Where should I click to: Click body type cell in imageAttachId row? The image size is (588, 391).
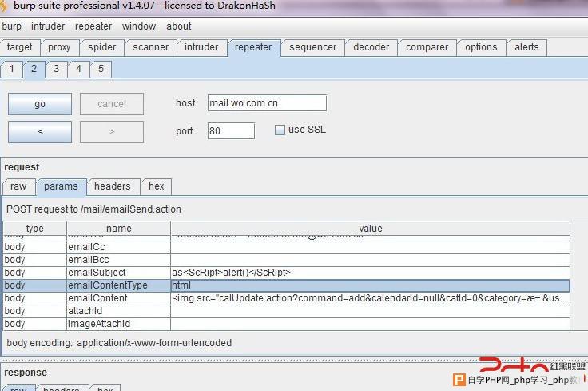35,324
